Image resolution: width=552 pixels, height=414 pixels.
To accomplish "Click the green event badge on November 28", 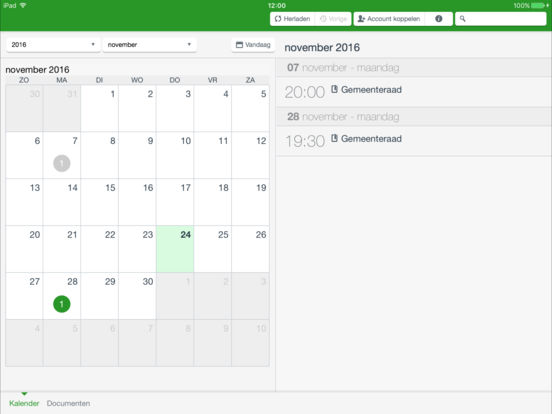I will click(62, 304).
